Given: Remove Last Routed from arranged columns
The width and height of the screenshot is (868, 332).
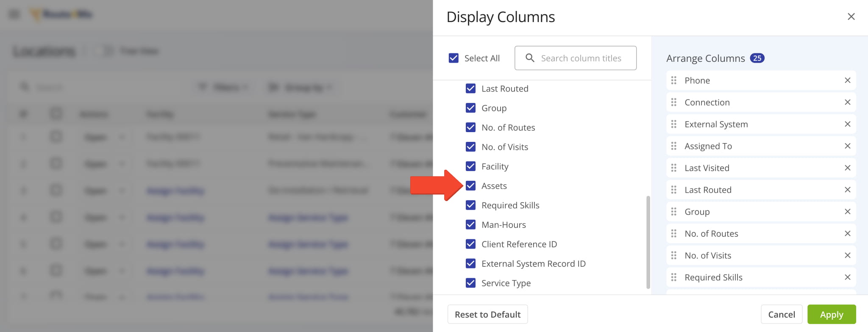Looking at the screenshot, I should click(848, 190).
